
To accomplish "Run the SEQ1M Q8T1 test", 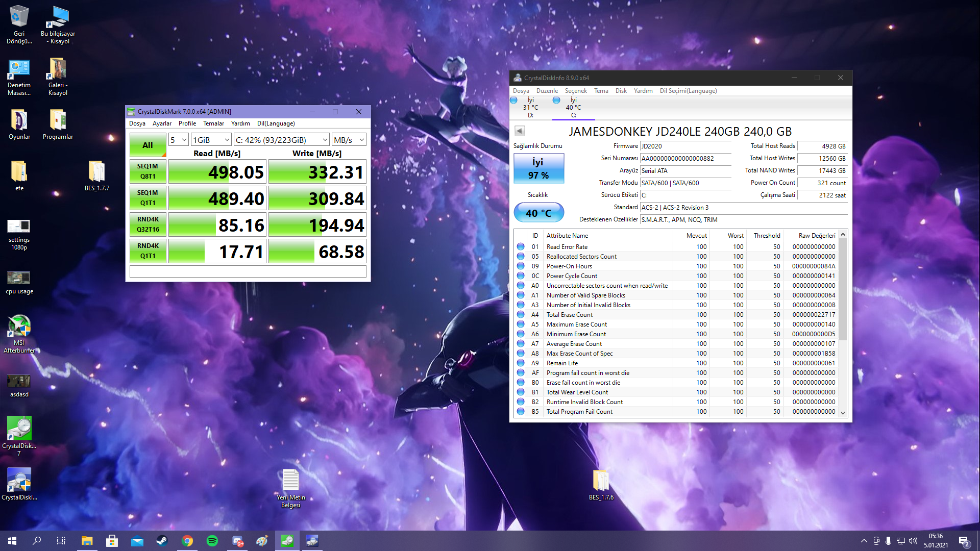I will [148, 171].
